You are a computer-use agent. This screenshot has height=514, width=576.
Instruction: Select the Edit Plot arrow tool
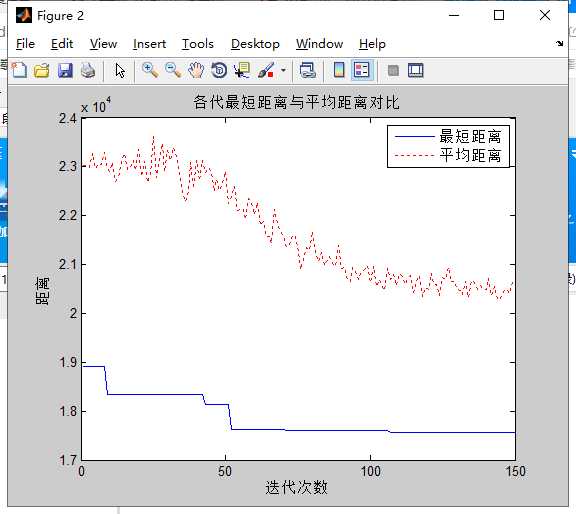pyautogui.click(x=120, y=70)
